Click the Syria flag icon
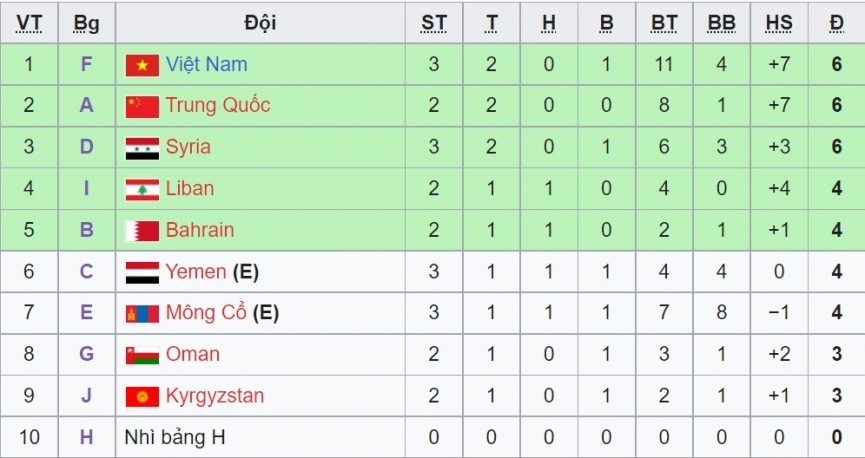The width and height of the screenshot is (865, 458). point(142,148)
